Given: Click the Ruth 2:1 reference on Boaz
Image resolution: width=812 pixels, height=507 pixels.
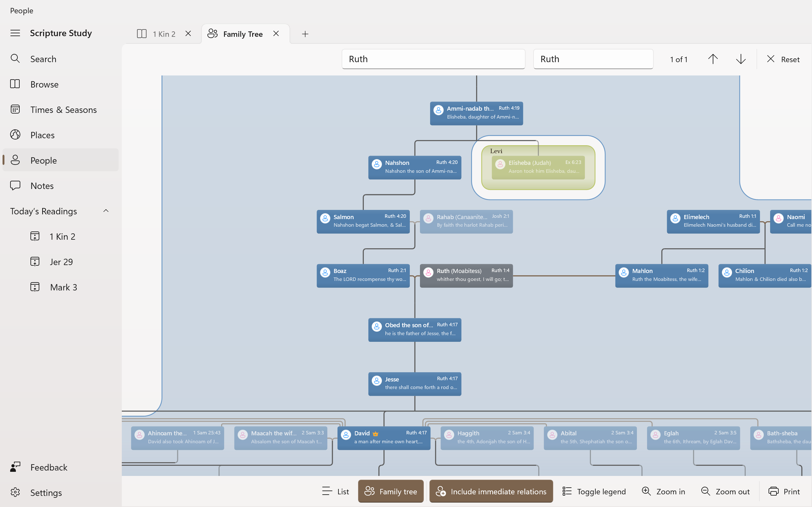Looking at the screenshot, I should [397, 270].
